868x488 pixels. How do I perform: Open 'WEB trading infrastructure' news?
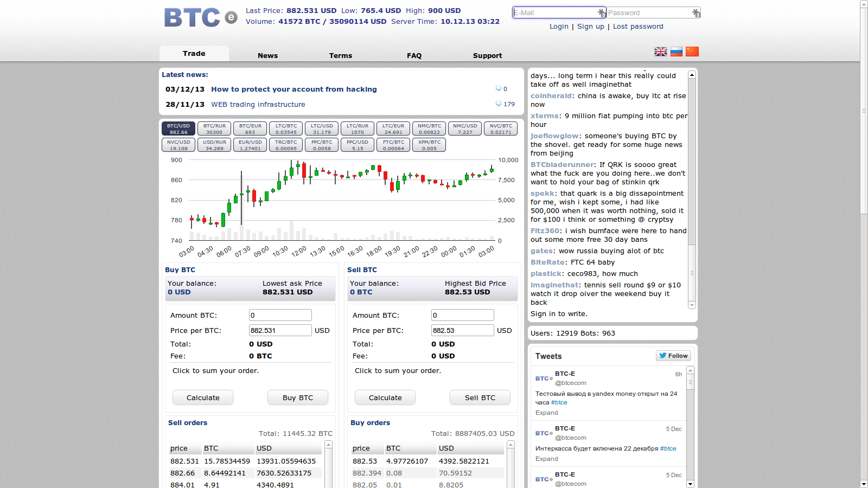pos(258,105)
